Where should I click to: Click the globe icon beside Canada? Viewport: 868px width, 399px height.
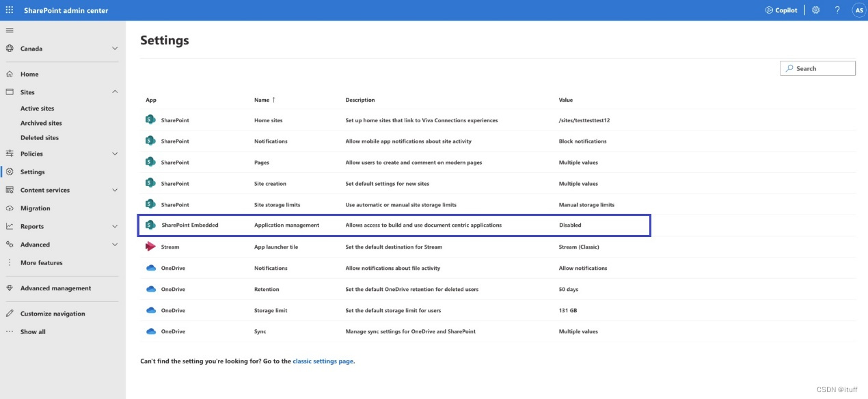pos(10,49)
